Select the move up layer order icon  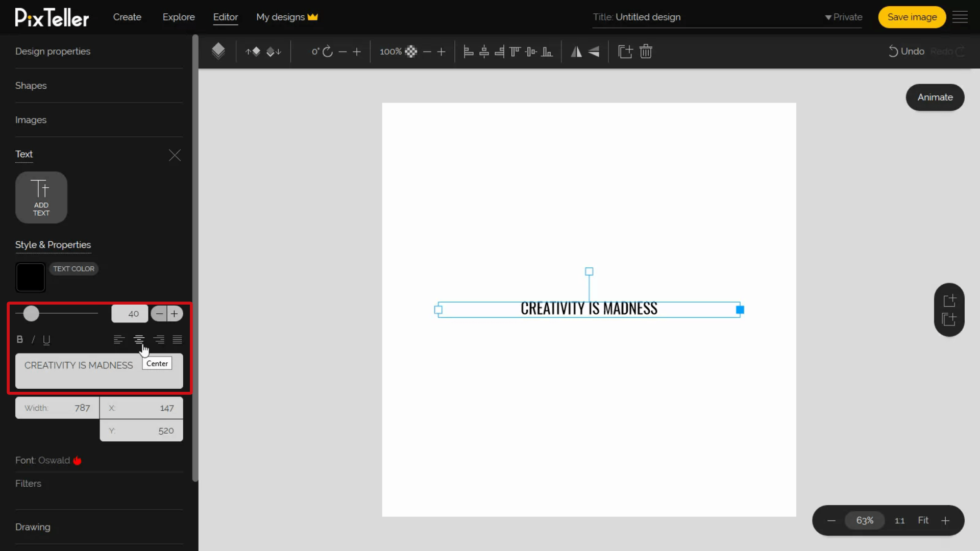[x=254, y=51]
